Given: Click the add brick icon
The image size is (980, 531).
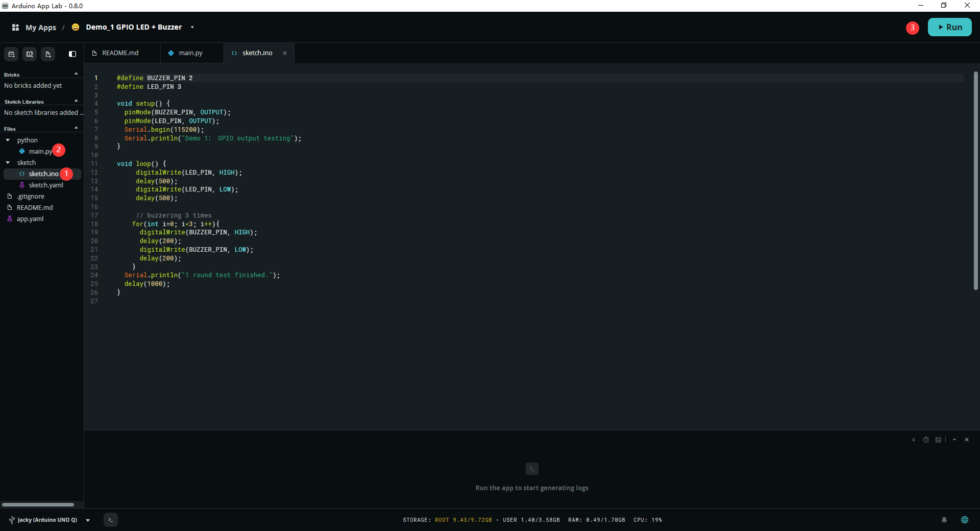Looking at the screenshot, I should (x=11, y=54).
